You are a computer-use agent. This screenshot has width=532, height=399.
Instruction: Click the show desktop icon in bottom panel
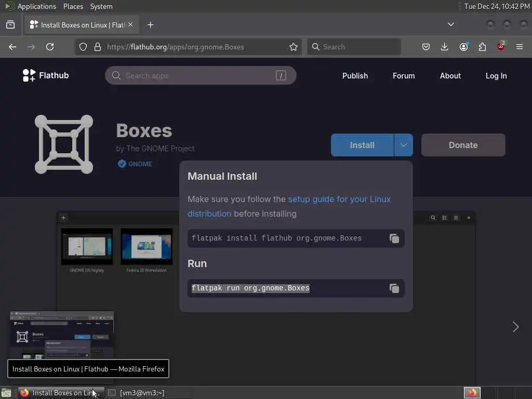point(6,393)
